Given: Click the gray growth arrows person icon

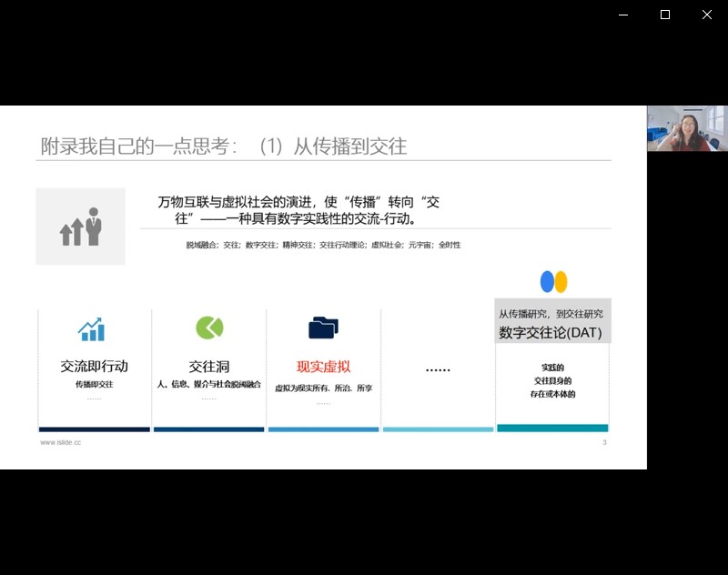Looking at the screenshot, I should pyautogui.click(x=81, y=227).
